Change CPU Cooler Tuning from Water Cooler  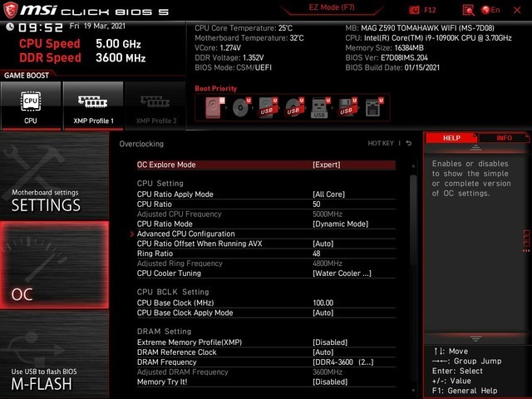[x=266, y=273]
